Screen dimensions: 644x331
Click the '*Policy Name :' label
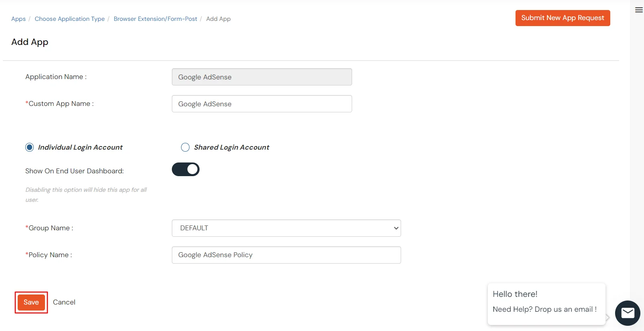click(x=49, y=255)
